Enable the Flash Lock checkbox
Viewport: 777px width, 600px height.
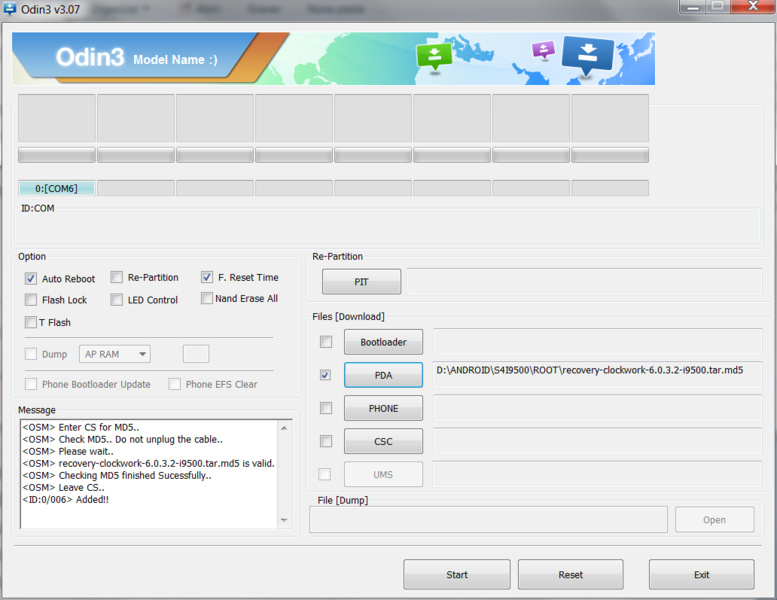click(x=31, y=300)
